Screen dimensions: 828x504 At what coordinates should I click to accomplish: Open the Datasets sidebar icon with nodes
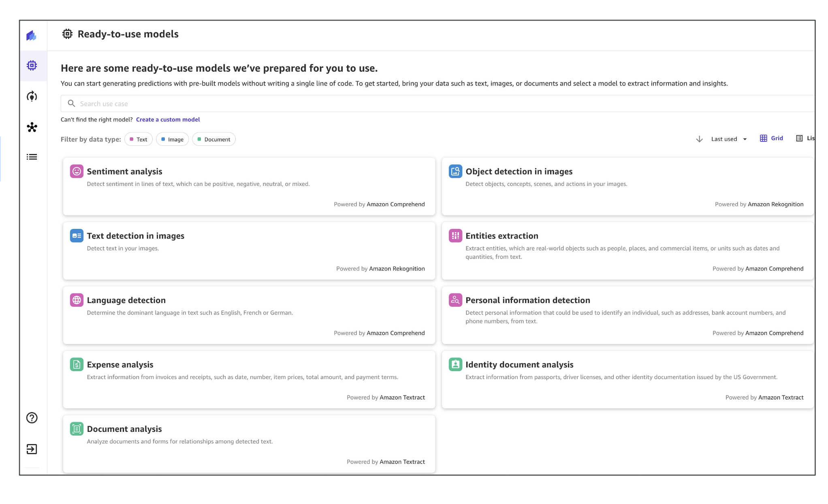coord(32,127)
